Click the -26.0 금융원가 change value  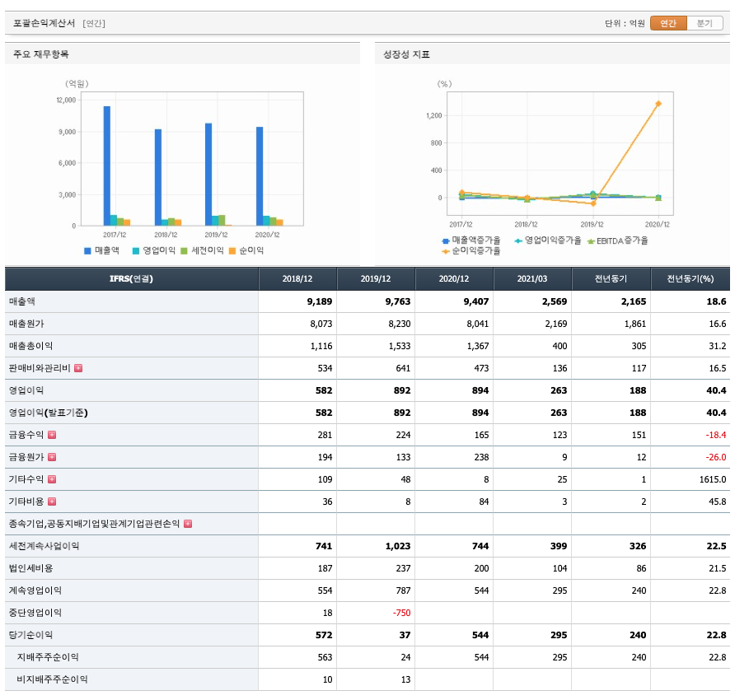pyautogui.click(x=716, y=457)
